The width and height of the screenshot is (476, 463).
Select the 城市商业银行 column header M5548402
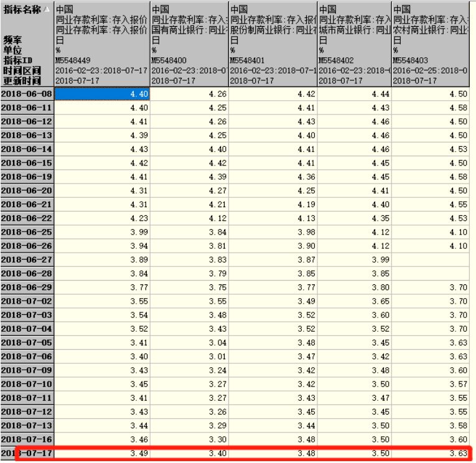point(354,44)
